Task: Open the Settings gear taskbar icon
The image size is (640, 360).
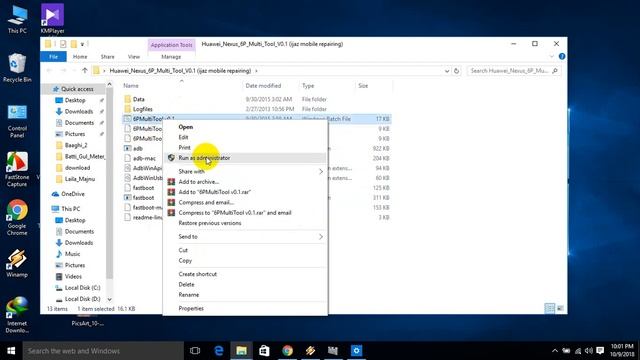Action: point(356,351)
